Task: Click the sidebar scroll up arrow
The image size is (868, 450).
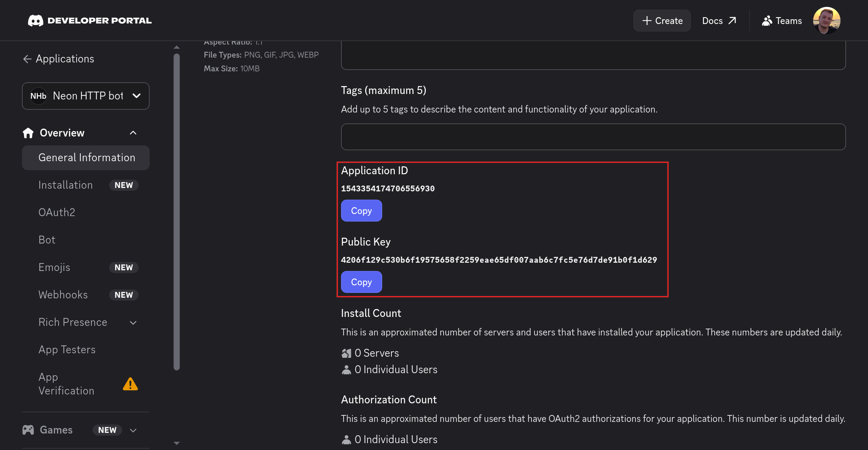Action: (x=177, y=47)
